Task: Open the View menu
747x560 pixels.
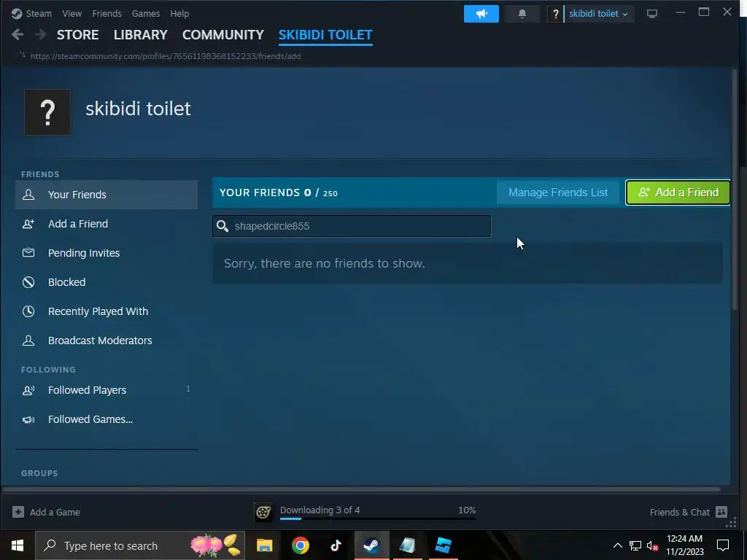Action: point(72,14)
